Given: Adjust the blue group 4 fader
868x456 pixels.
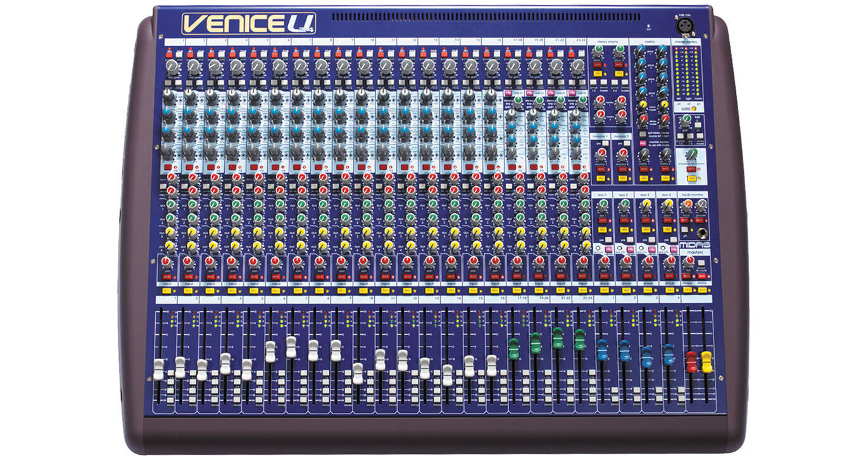Looking at the screenshot, I should coord(668,355).
